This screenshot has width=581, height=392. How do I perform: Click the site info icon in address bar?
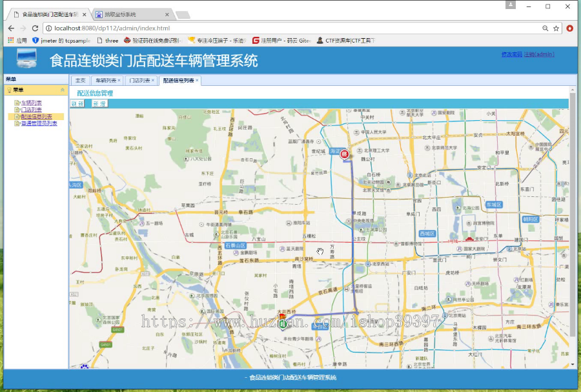(49, 28)
